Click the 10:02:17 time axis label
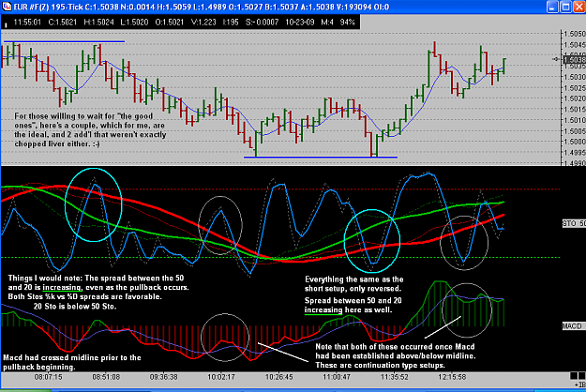The width and height of the screenshot is (586, 392). pyautogui.click(x=221, y=377)
